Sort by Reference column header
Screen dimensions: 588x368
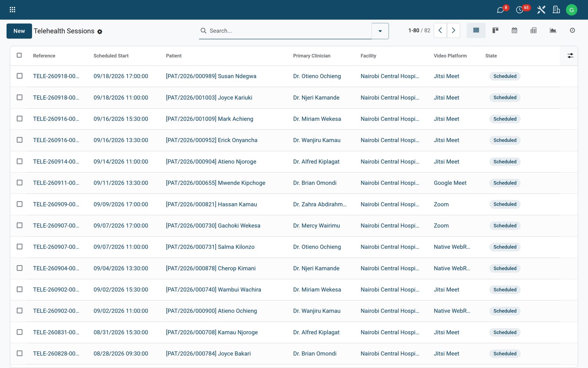click(x=44, y=56)
